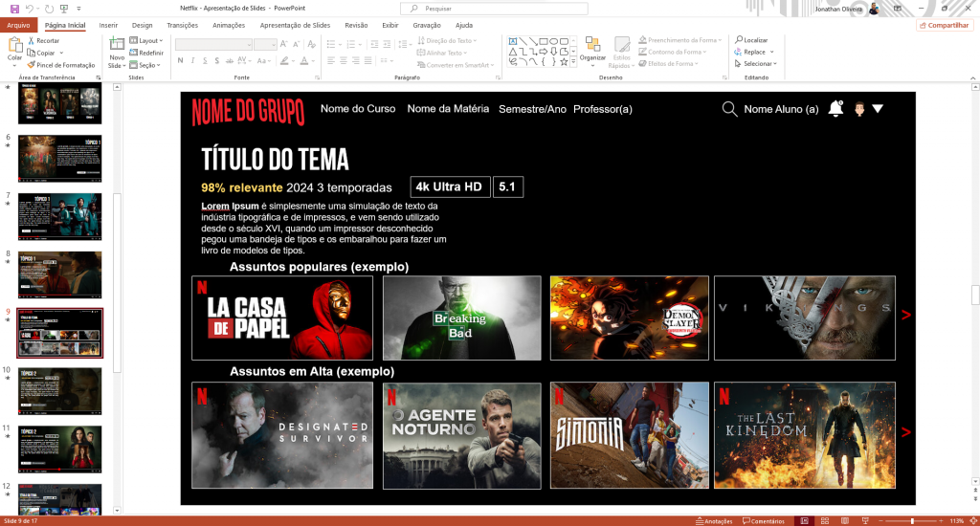980x526 pixels.
Task: Toggle bold N formatting button
Action: point(181,60)
